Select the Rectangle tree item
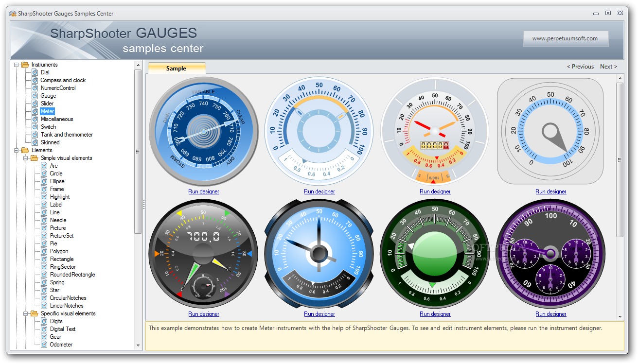Image resolution: width=638 pixels, height=364 pixels. (x=62, y=259)
